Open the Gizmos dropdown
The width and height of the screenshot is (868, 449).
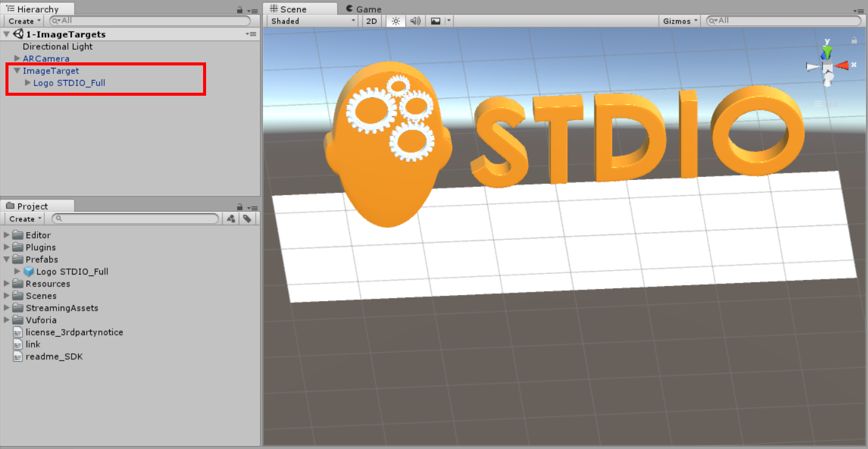[680, 21]
